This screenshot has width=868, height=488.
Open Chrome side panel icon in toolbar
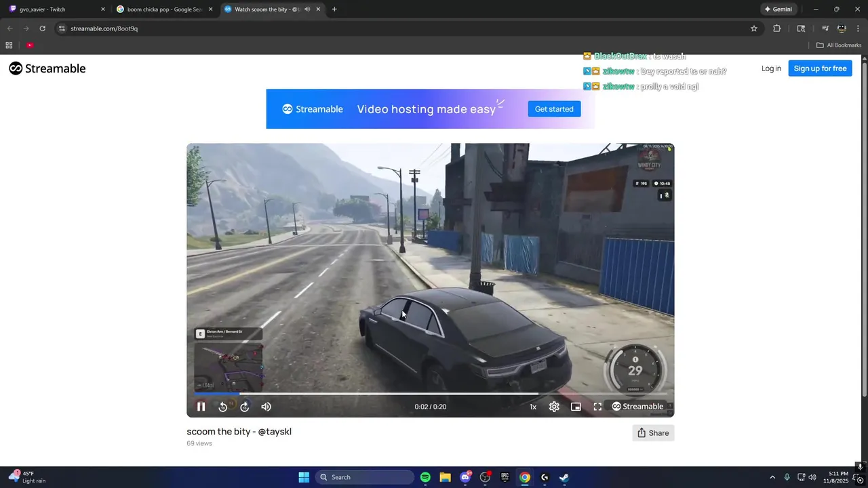click(801, 28)
